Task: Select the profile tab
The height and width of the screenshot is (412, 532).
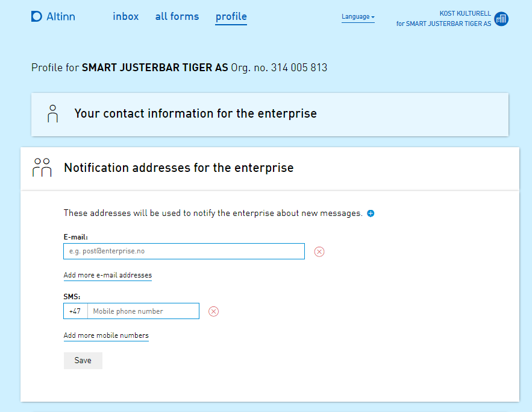Action: 231,17
